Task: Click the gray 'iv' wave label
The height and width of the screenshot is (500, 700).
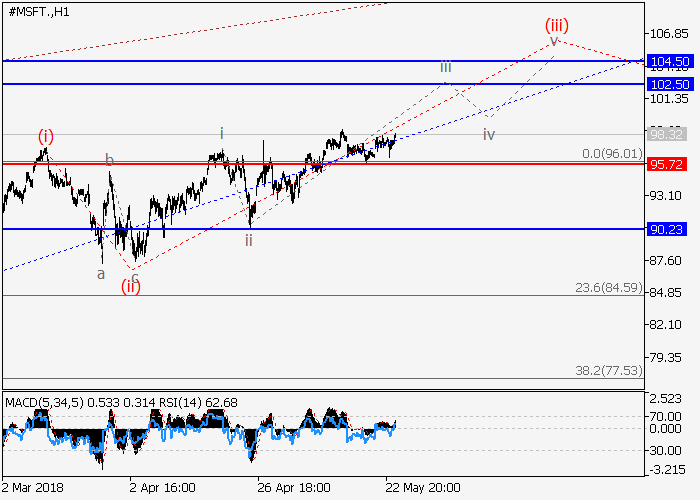Action: 489,133
